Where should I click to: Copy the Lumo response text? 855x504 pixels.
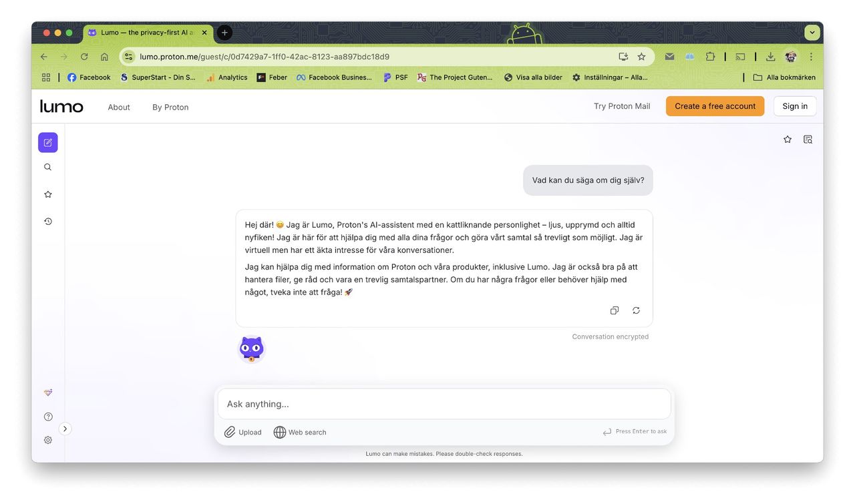[x=614, y=310]
